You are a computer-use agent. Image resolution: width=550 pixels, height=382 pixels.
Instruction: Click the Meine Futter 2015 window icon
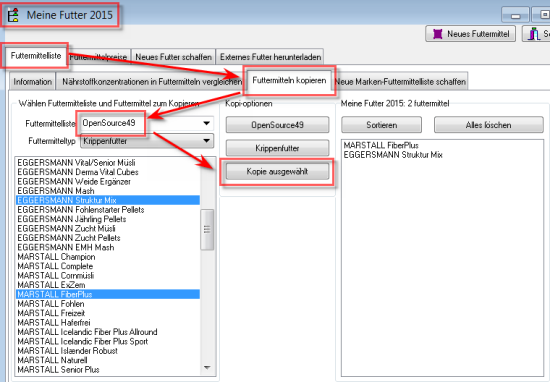pos(13,15)
